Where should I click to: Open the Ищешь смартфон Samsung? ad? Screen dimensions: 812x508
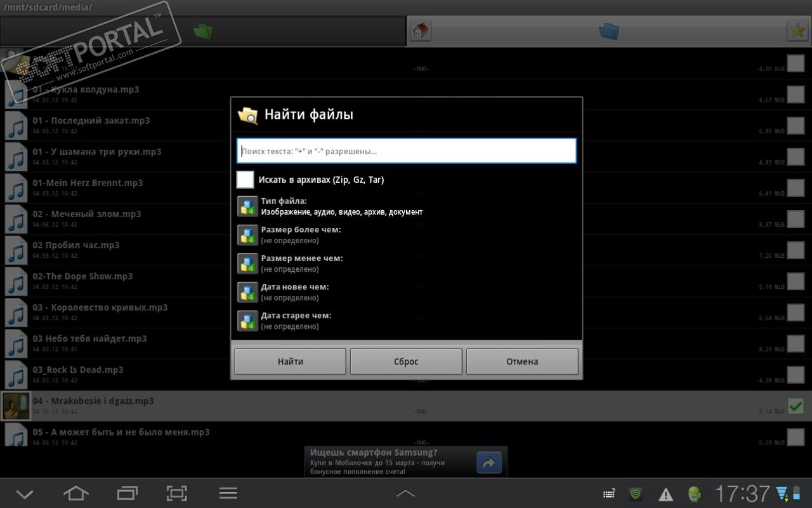click(x=406, y=462)
